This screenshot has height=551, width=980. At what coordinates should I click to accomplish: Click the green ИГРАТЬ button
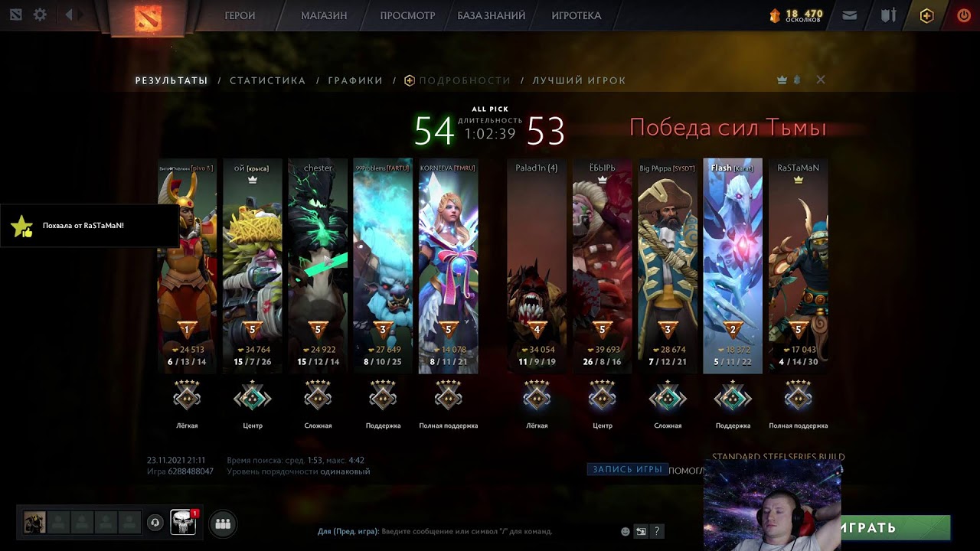coord(895,527)
